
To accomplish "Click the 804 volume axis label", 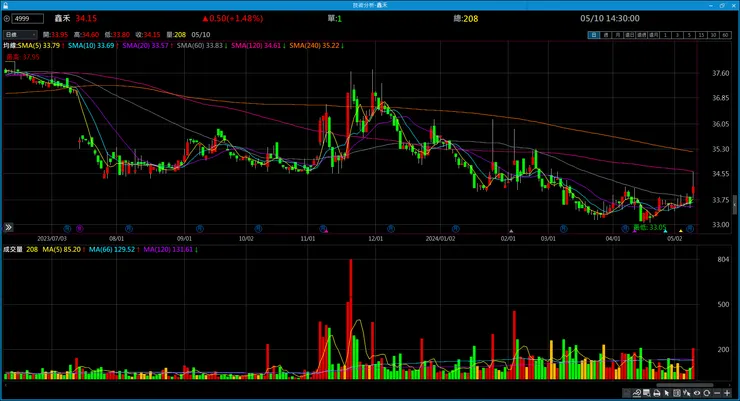I will click(723, 259).
